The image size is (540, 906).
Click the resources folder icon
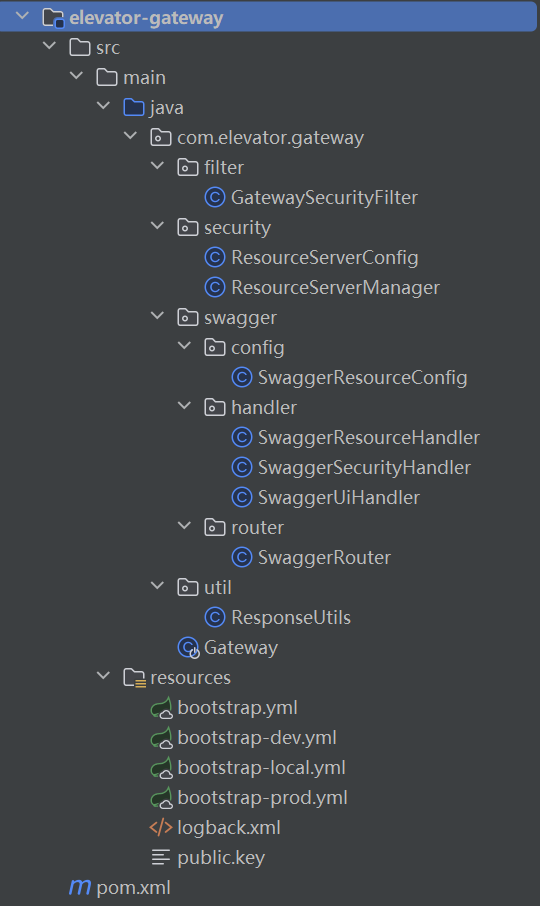[135, 678]
